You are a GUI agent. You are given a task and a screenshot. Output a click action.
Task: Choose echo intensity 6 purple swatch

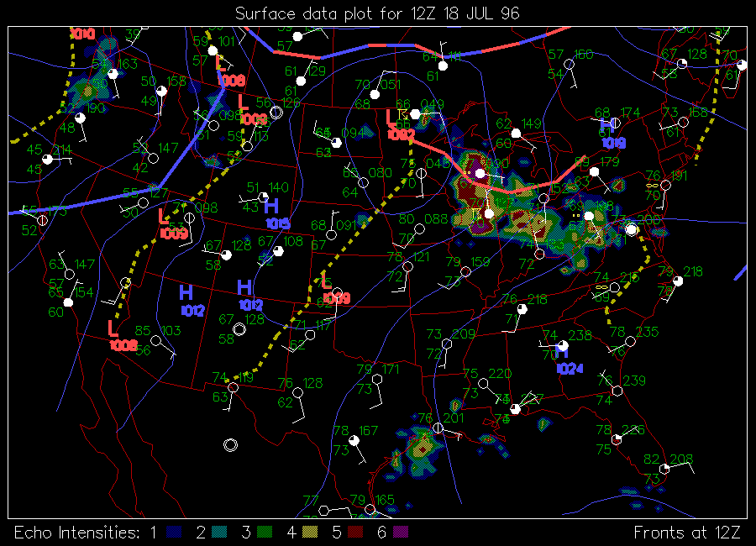401,533
